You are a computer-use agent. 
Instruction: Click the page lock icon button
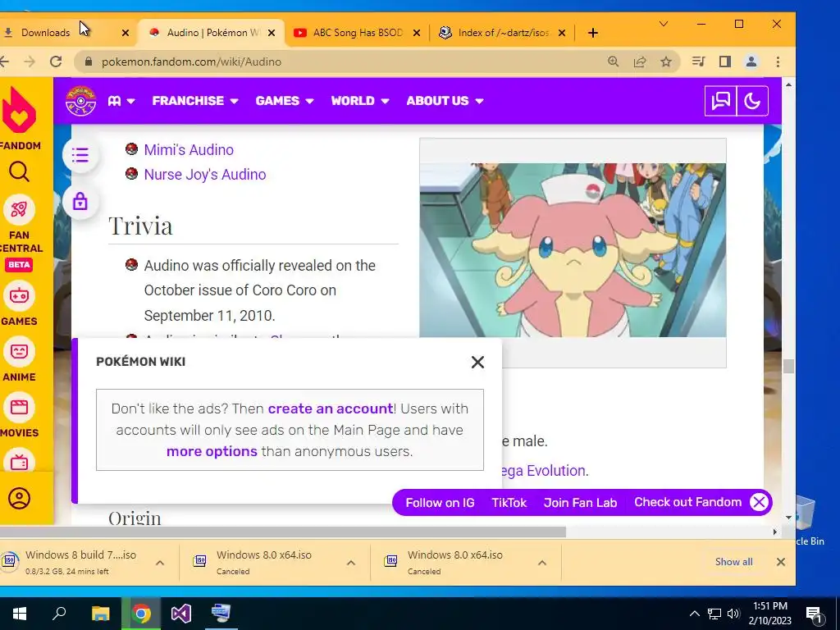pyautogui.click(x=80, y=202)
